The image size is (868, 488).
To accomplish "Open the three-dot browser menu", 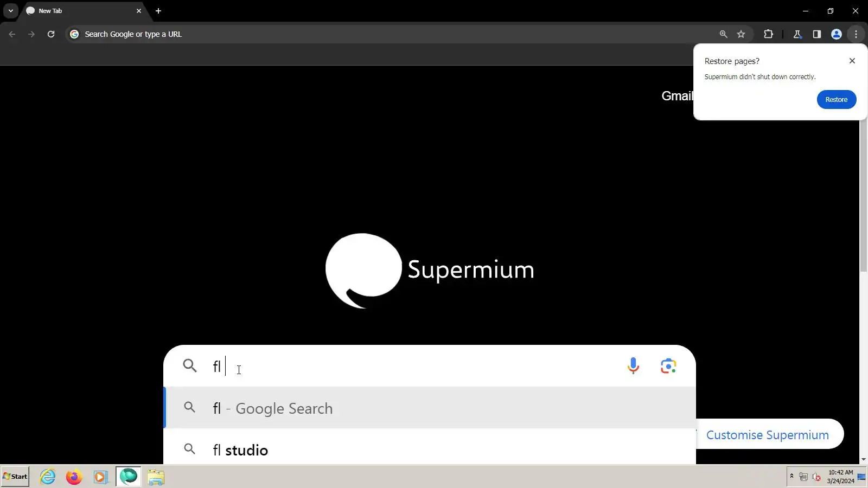I will 856,34.
